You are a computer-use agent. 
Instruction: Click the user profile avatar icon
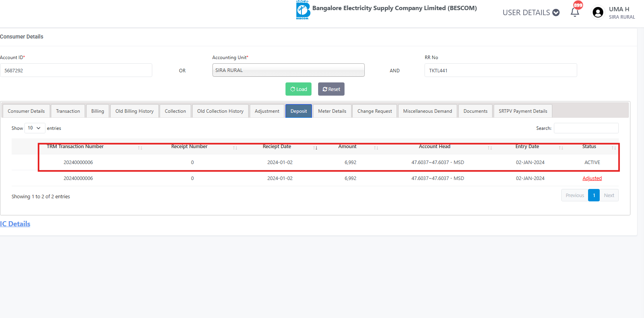coord(598,12)
